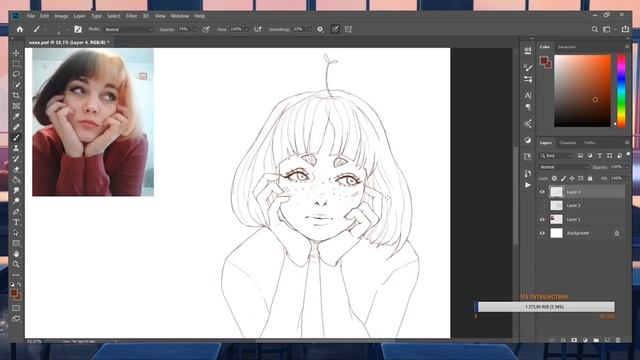This screenshot has height=360, width=640.
Task: Hide Layer 4 with its eye icon
Action: [x=542, y=192]
